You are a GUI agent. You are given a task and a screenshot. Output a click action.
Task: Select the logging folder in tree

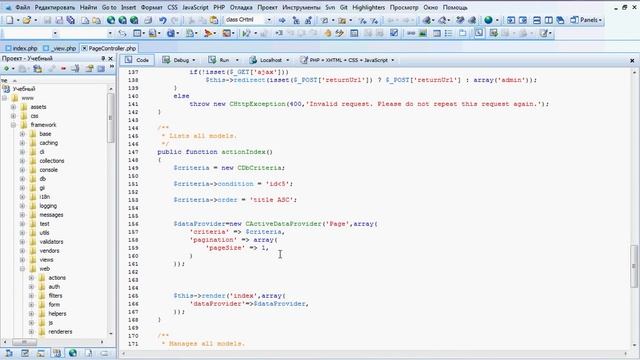coord(48,206)
